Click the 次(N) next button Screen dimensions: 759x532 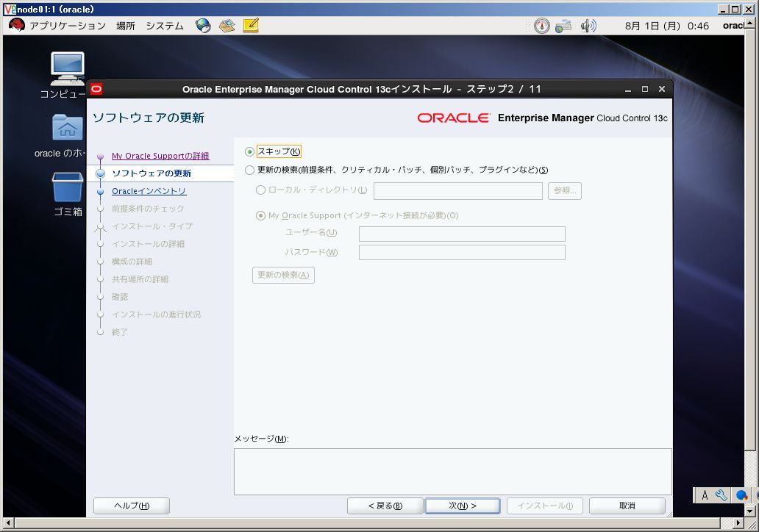click(463, 506)
